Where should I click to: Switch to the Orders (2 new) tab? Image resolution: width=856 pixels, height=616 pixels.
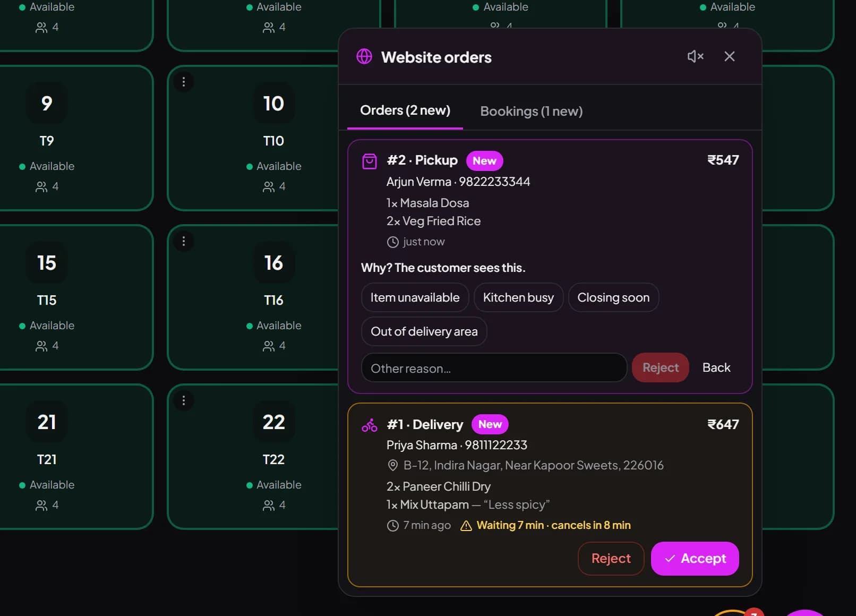[405, 110]
